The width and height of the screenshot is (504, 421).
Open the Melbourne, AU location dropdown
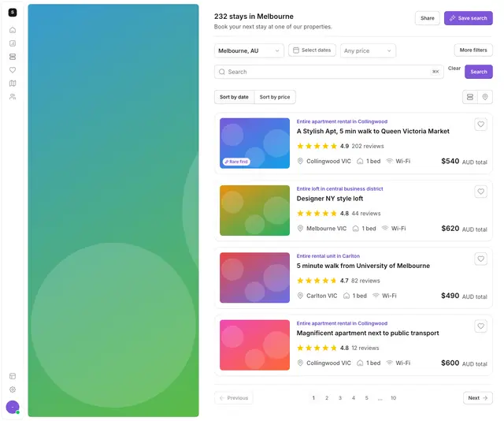click(x=249, y=51)
